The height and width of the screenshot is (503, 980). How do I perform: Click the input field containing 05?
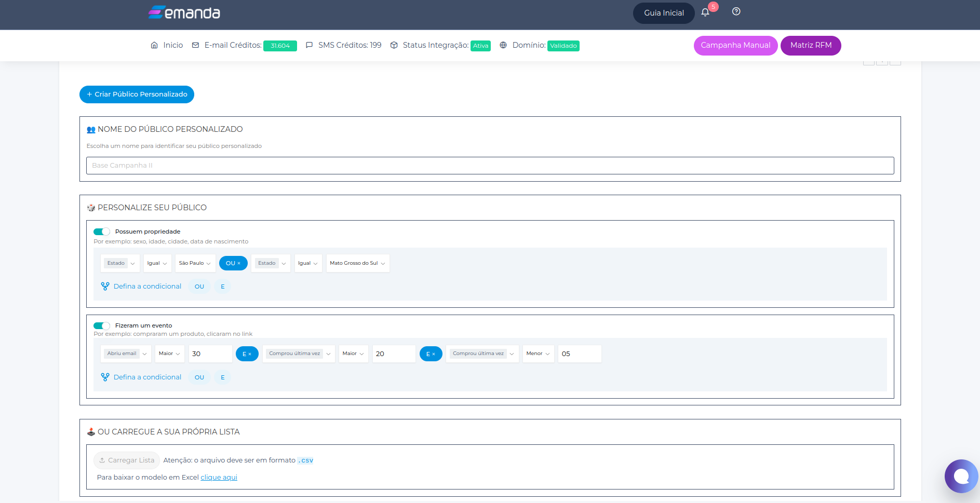pos(580,354)
